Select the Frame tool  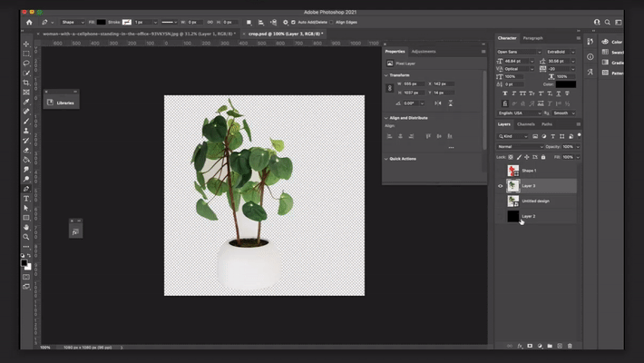[x=26, y=93]
